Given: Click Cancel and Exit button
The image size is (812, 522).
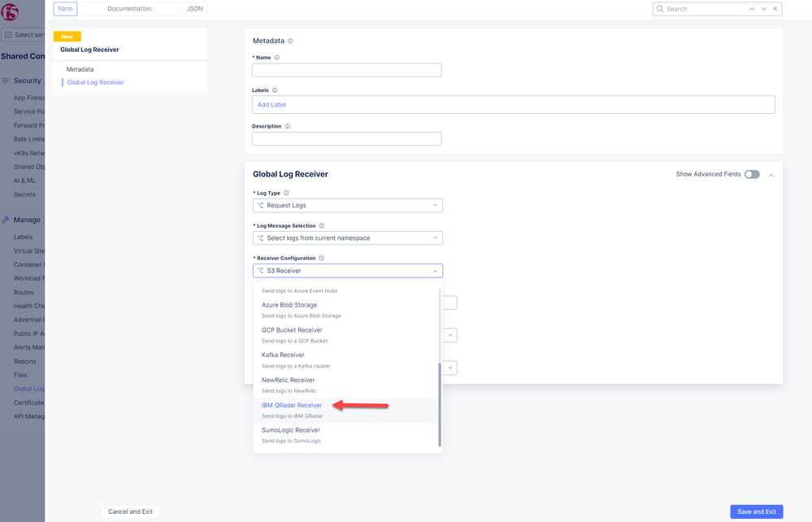Looking at the screenshot, I should coord(130,511).
